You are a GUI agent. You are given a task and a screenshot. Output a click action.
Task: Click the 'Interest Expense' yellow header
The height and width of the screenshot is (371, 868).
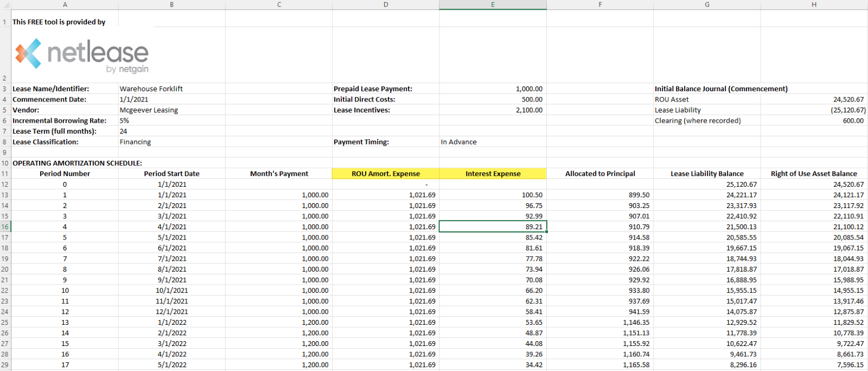493,174
